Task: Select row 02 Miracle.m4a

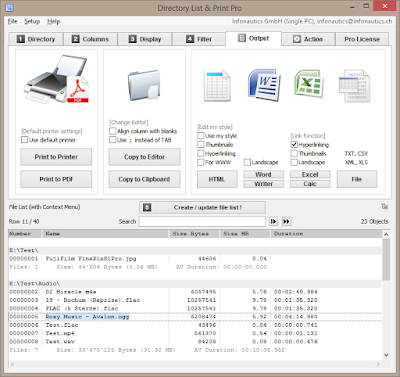Action: point(195,292)
